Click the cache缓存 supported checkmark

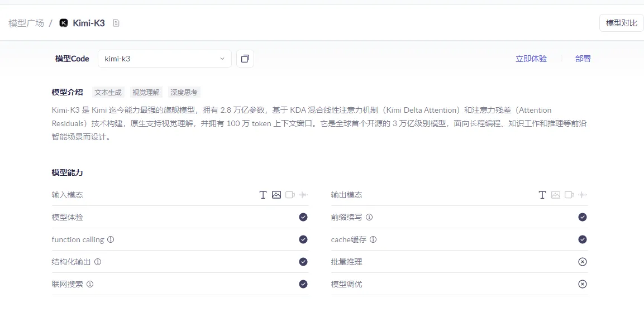(583, 239)
